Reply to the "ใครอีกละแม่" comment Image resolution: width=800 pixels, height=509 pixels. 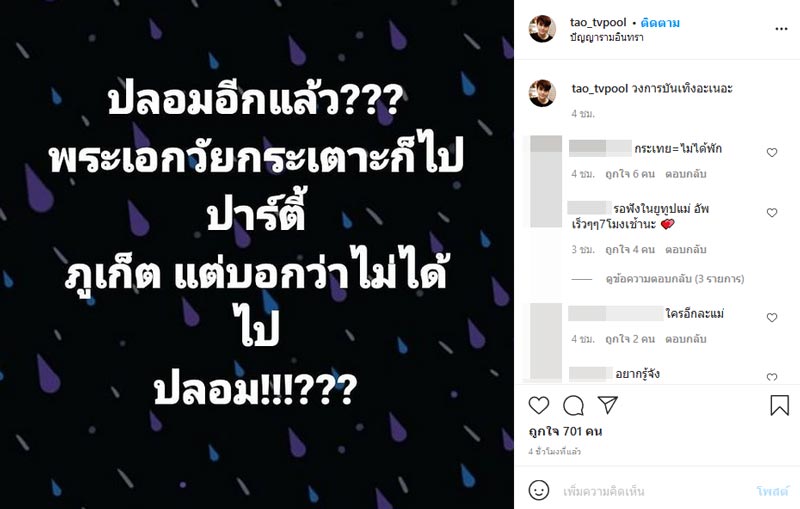(688, 338)
